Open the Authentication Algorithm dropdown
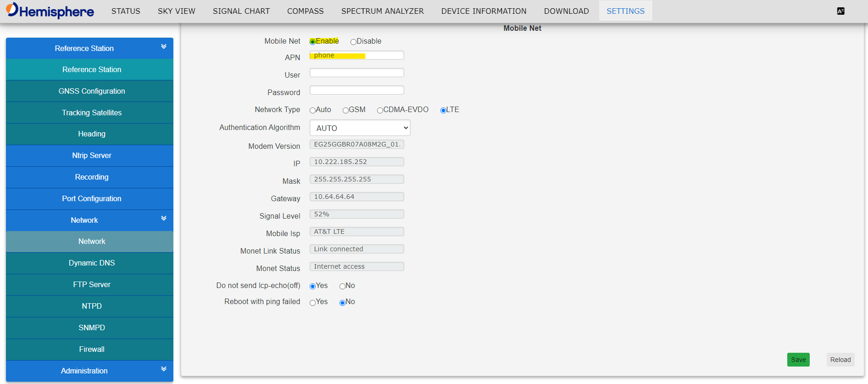This screenshot has width=868, height=384. coord(360,128)
